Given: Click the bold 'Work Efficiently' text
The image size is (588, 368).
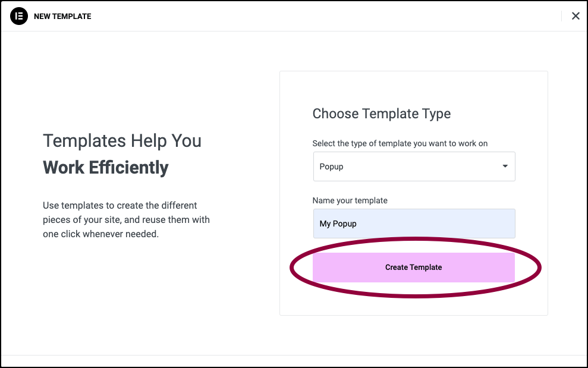Looking at the screenshot, I should tap(106, 167).
